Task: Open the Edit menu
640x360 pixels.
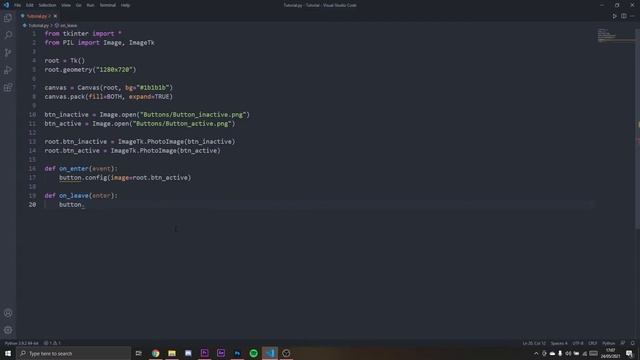Action: 30,5
